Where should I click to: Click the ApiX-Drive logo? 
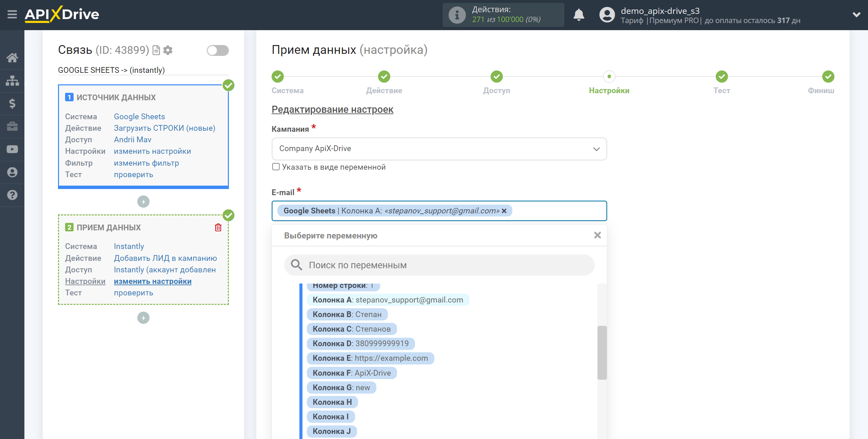(62, 14)
